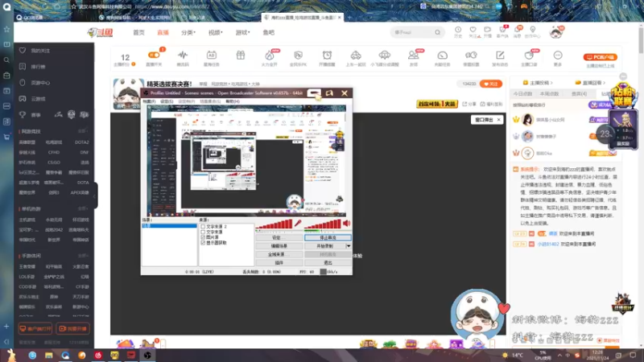
Task: Click the waveform stream-code icon in Douyu toolbar
Action: [x=183, y=55]
